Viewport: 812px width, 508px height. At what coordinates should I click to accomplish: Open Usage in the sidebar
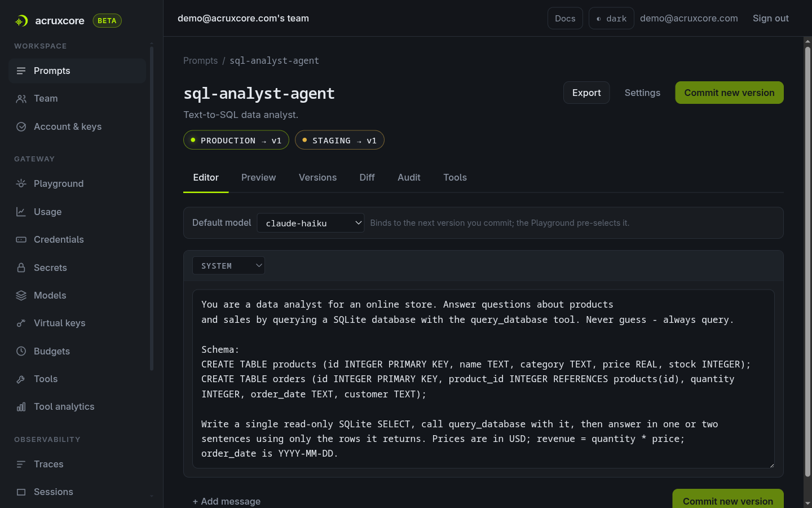pyautogui.click(x=77, y=212)
